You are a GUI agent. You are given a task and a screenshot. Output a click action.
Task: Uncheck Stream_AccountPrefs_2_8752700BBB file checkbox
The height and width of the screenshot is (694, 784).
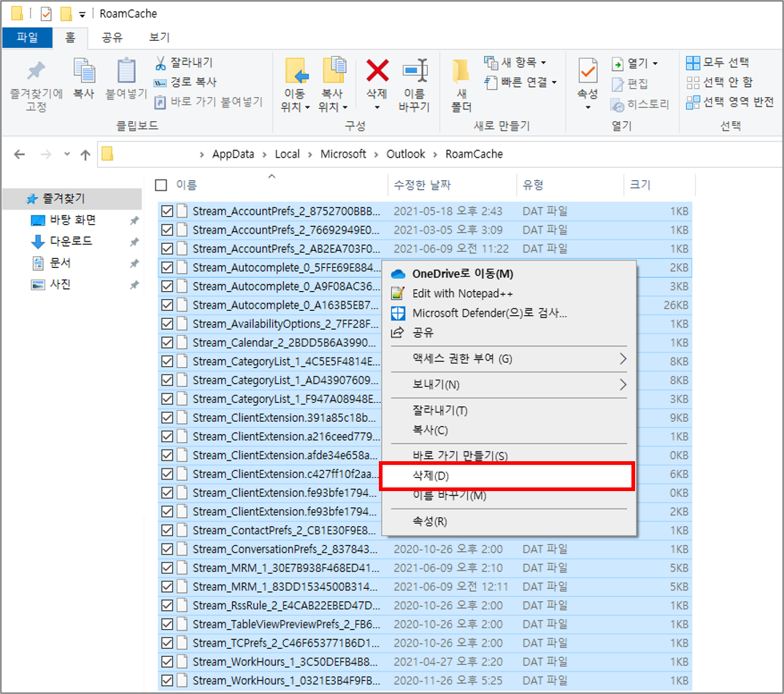(x=167, y=211)
